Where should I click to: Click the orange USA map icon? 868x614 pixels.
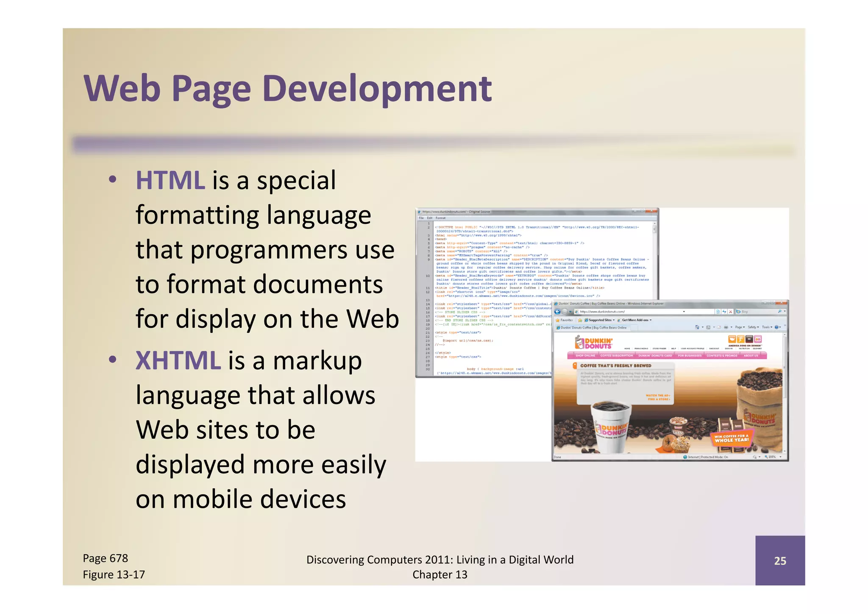click(732, 339)
